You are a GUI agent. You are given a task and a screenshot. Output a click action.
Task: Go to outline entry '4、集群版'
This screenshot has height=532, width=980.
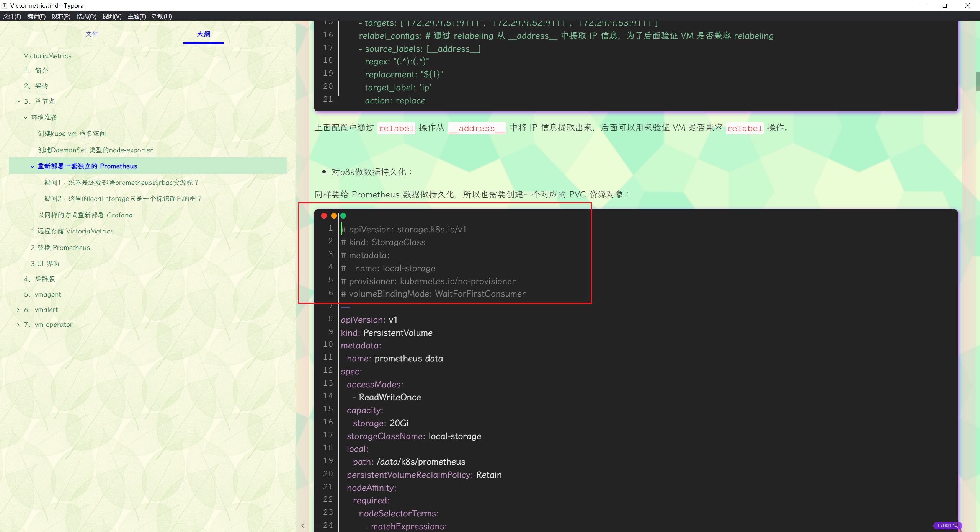coord(39,279)
